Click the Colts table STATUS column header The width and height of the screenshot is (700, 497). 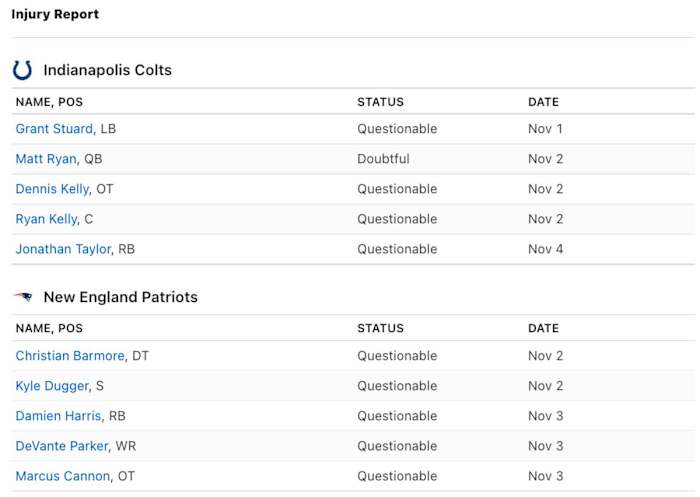click(380, 102)
